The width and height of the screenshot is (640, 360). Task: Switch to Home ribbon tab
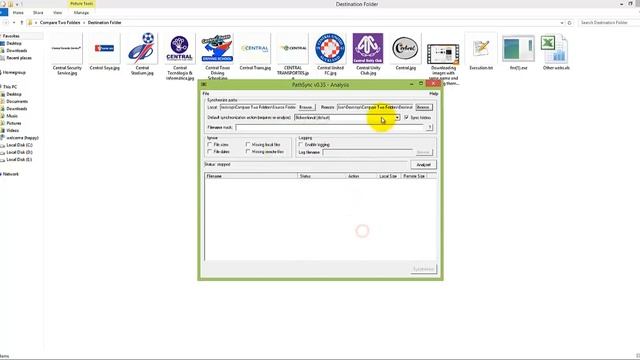coord(18,13)
